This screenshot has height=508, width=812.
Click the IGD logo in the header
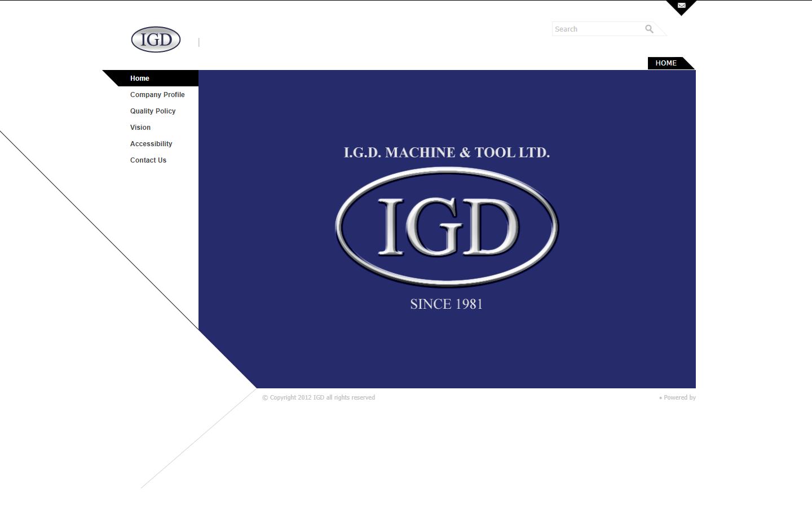point(156,40)
